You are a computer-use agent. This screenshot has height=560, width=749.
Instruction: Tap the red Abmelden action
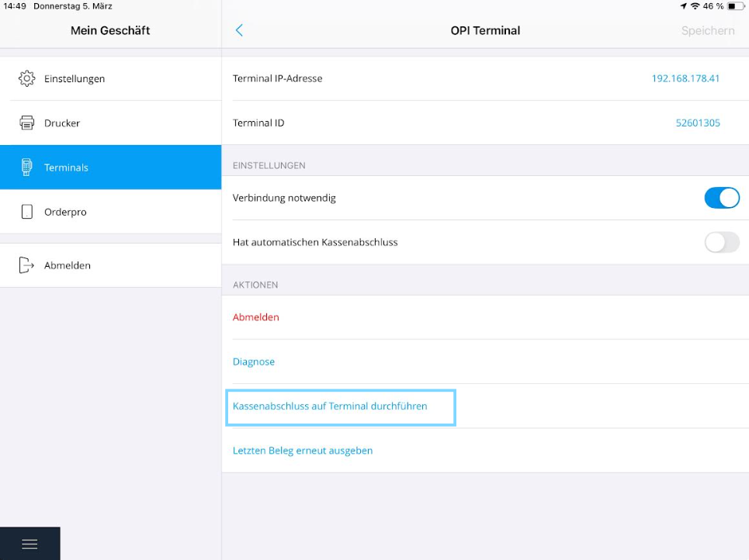255,317
